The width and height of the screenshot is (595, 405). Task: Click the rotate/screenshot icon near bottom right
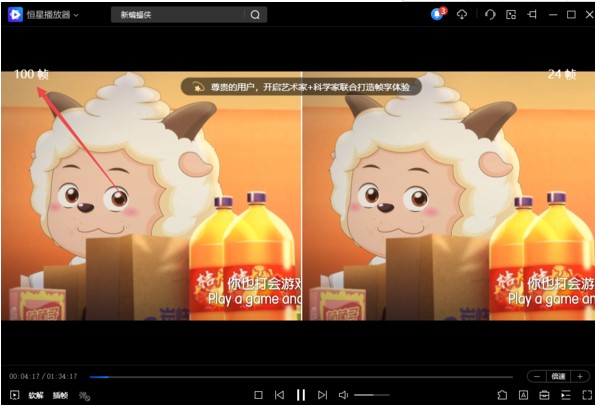[502, 395]
